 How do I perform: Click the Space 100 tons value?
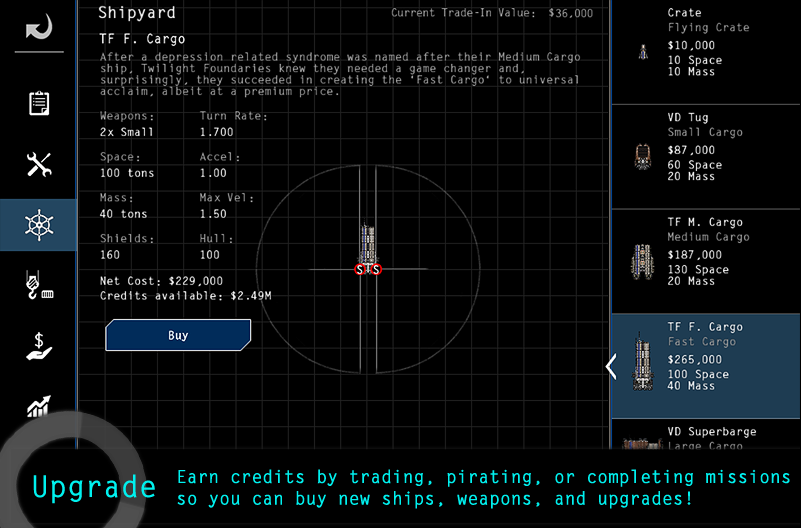point(127,173)
